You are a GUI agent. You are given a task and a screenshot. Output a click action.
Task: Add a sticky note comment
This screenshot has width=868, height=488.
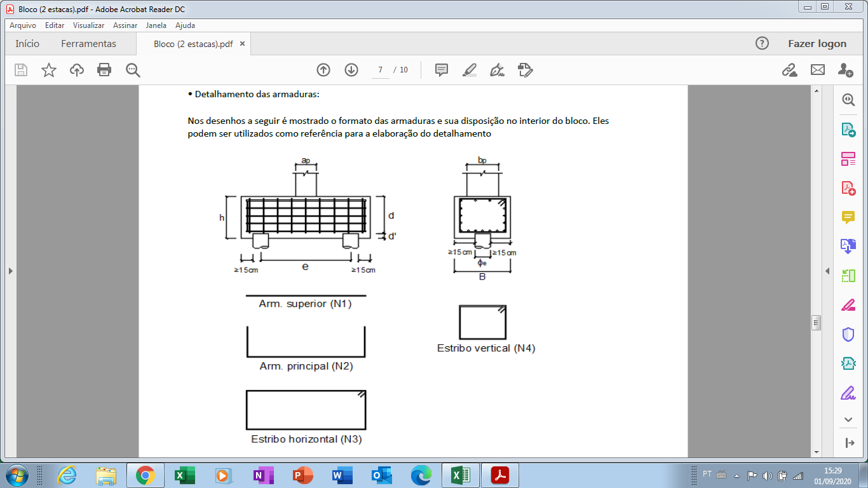(x=442, y=70)
